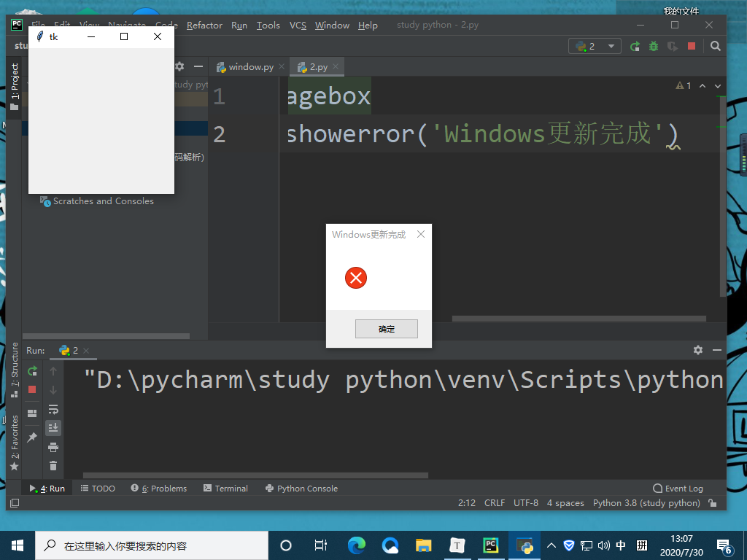747x560 pixels.
Task: Click horizontal scrollbar of Run console
Action: (x=255, y=475)
